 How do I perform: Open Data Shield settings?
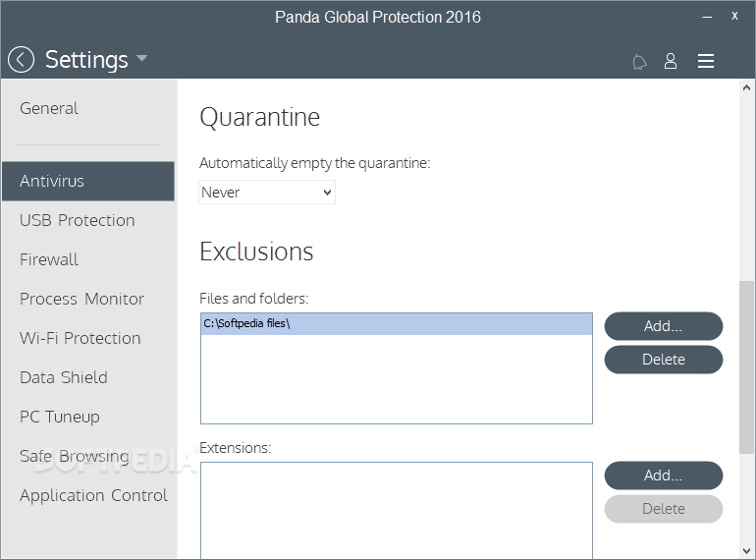point(64,377)
